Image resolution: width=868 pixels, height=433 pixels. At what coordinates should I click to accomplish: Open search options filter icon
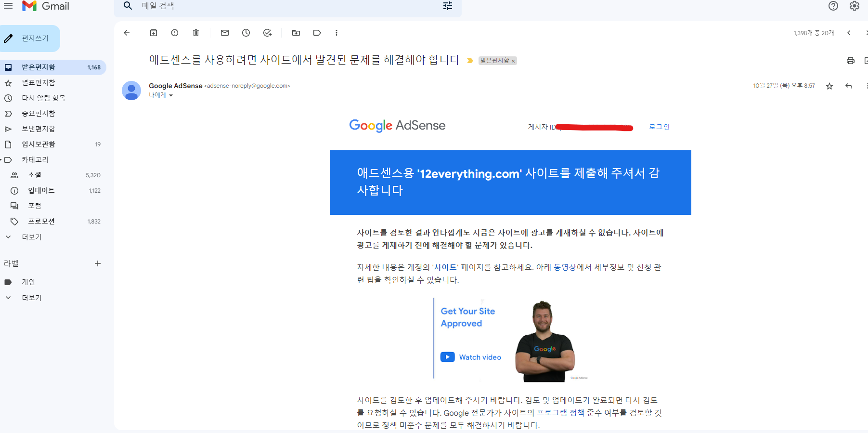[448, 6]
